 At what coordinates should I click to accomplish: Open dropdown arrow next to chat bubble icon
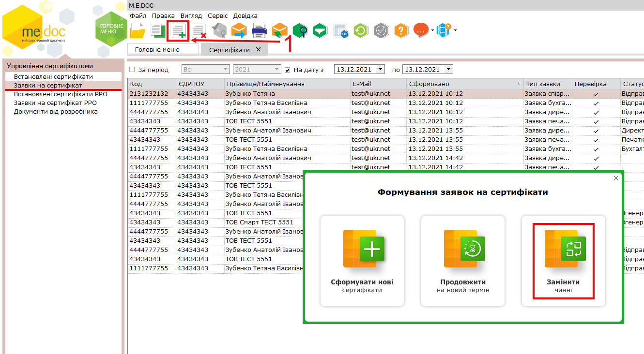click(x=432, y=31)
